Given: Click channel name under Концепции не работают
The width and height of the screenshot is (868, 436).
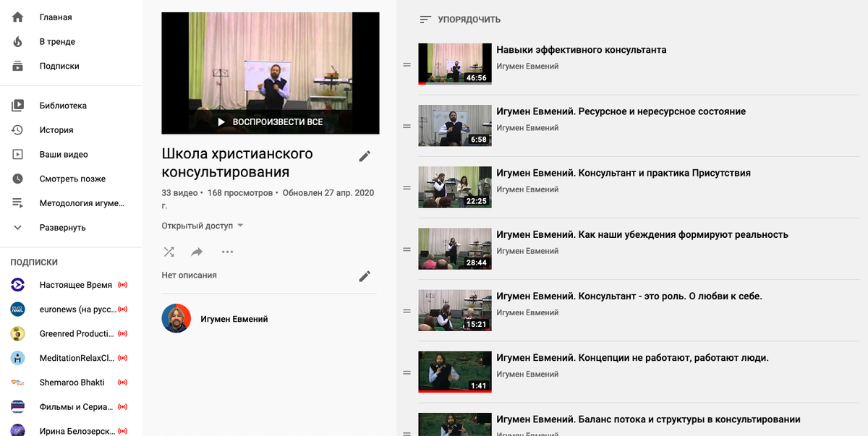Looking at the screenshot, I should (527, 374).
